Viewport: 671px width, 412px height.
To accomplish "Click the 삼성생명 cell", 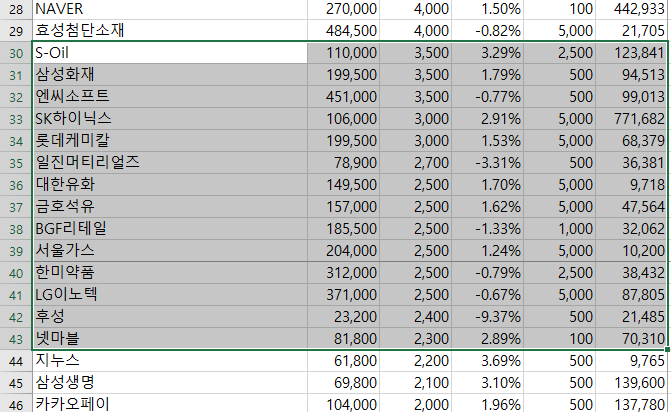I will tap(170, 383).
